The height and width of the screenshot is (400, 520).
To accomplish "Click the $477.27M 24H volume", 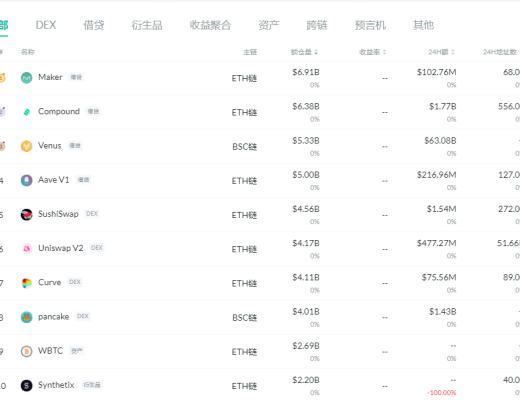I will coord(436,243).
